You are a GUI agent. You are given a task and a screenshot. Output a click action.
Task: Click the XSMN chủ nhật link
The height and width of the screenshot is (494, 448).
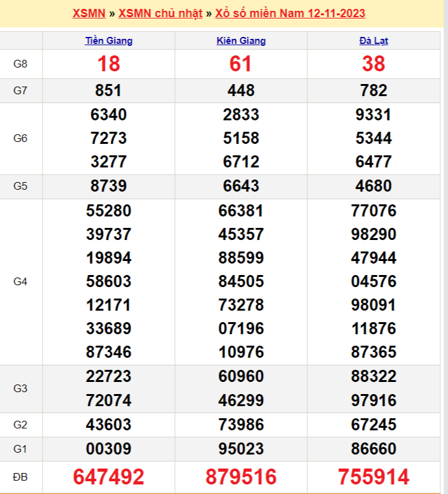[160, 13]
